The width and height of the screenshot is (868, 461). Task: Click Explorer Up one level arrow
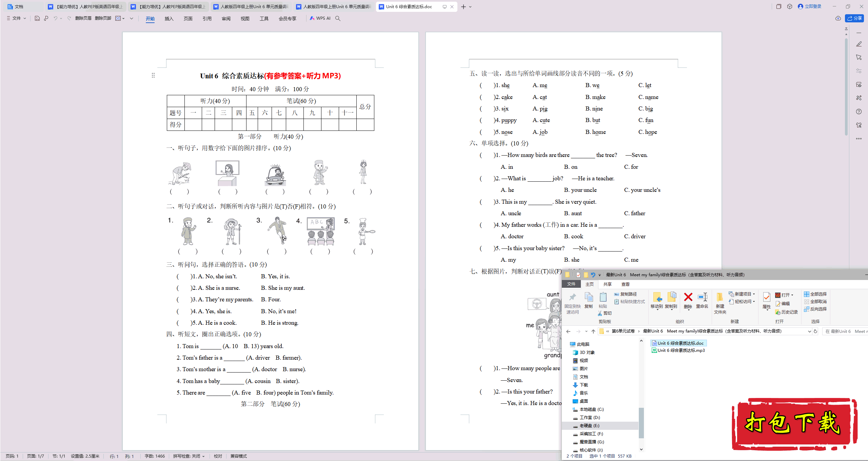593,332
